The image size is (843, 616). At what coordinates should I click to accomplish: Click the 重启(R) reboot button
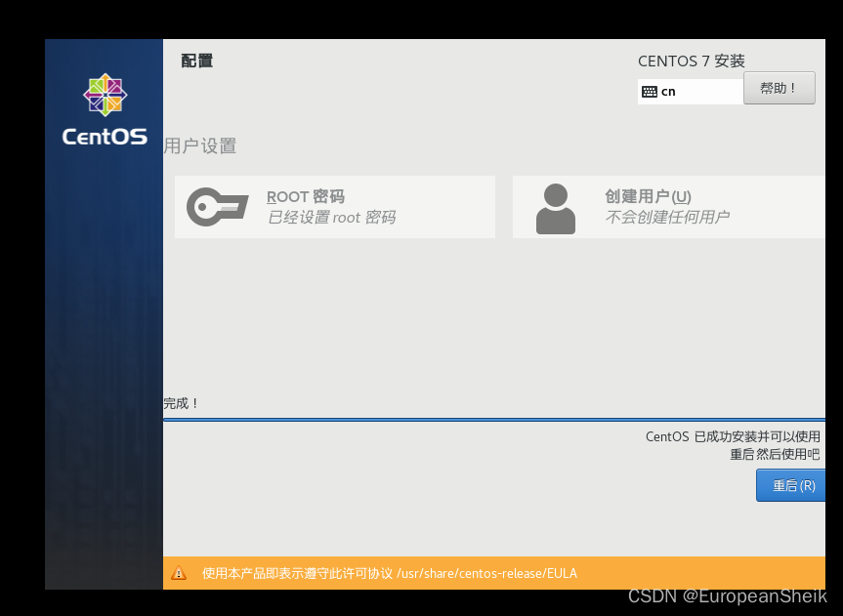pos(791,485)
